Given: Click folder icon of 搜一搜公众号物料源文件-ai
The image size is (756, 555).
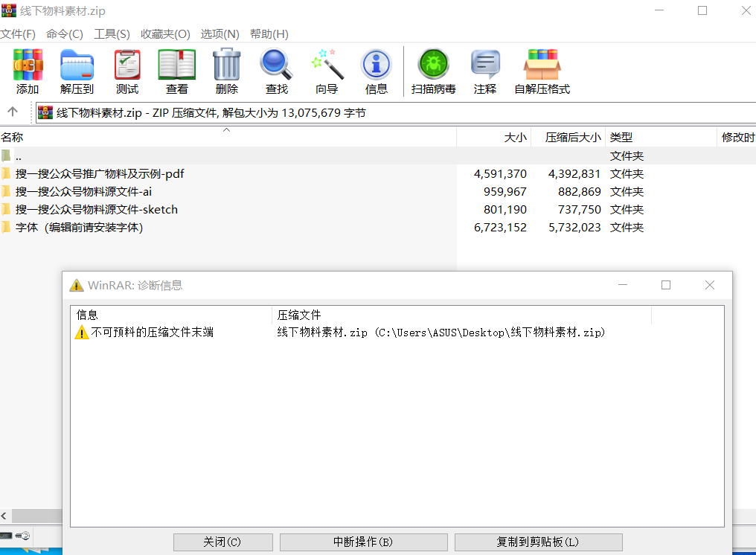Looking at the screenshot, I should pyautogui.click(x=6, y=191).
